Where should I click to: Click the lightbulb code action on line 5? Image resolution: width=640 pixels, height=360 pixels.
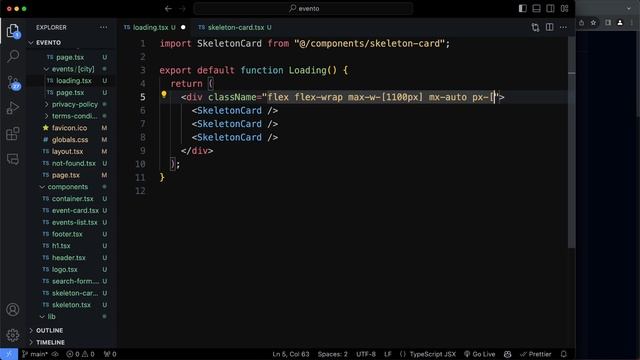tap(164, 95)
